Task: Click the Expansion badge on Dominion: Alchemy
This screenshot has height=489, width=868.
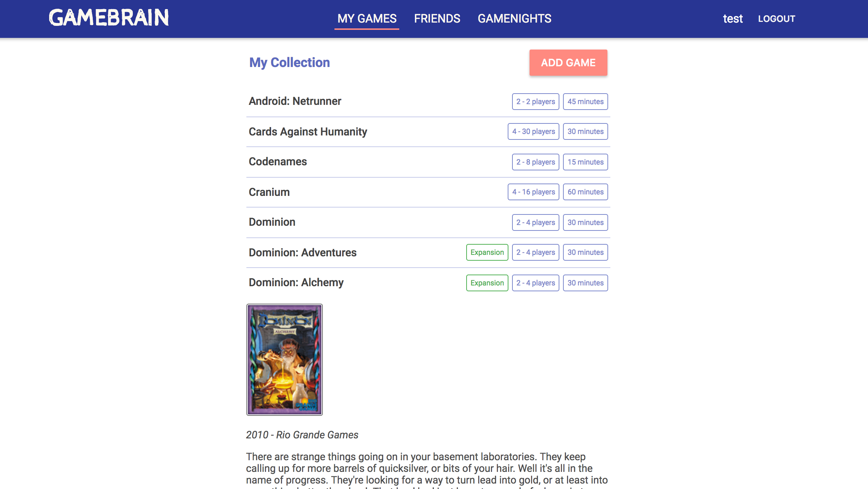Action: (487, 283)
